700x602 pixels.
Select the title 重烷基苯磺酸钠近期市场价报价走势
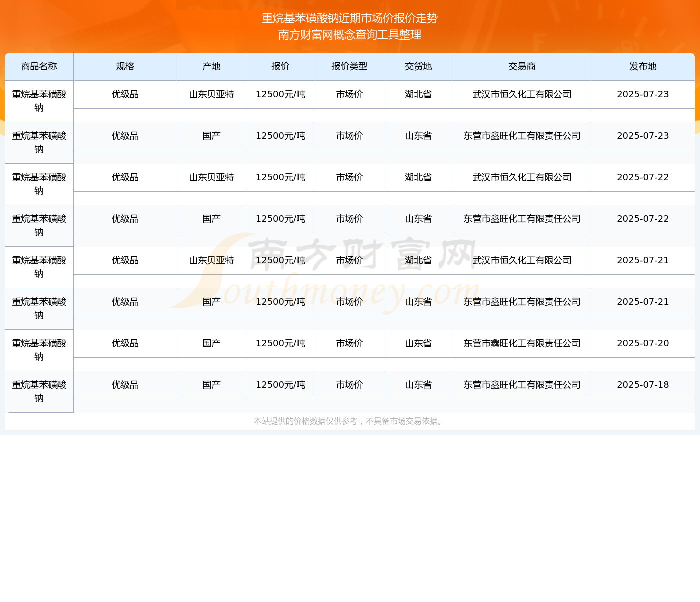pos(350,18)
